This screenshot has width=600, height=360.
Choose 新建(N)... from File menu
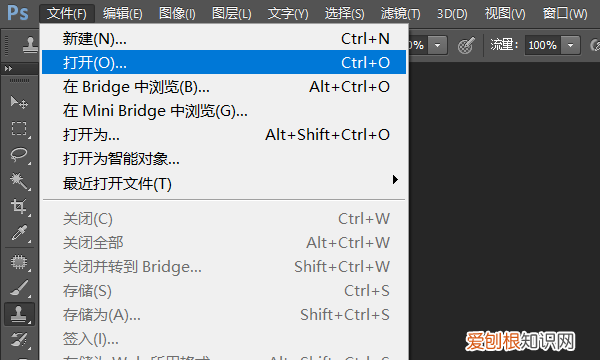[224, 39]
